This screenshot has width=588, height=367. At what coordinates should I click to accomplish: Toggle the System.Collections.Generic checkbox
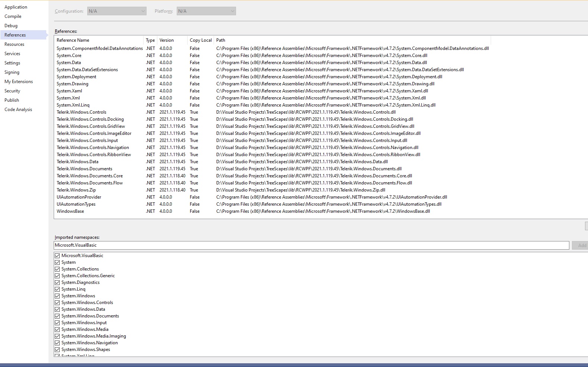57,276
